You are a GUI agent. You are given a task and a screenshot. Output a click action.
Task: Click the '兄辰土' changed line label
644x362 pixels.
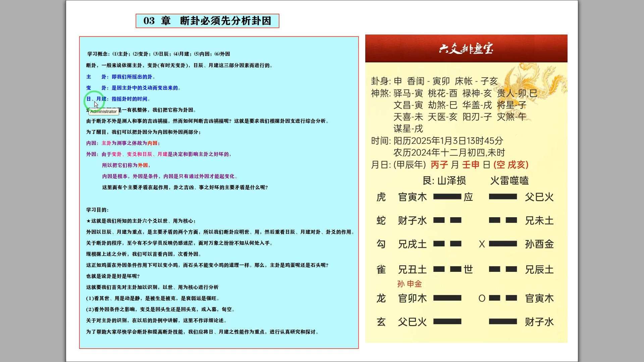[x=539, y=269]
